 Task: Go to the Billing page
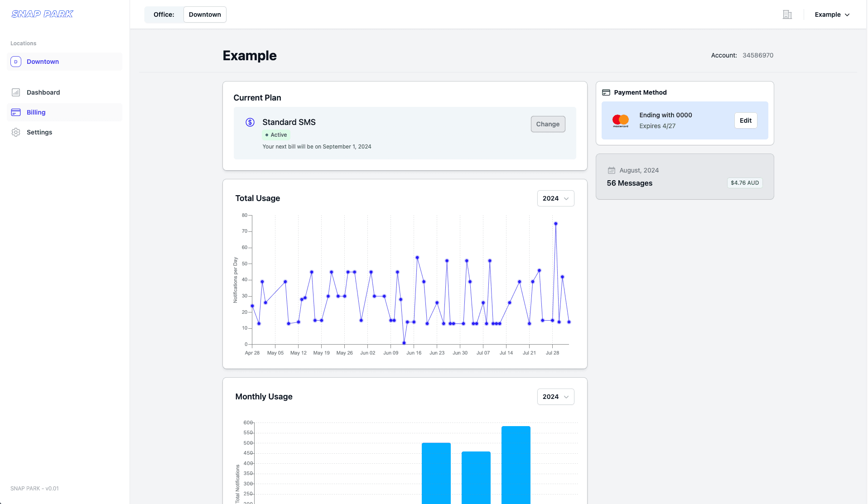click(x=64, y=112)
